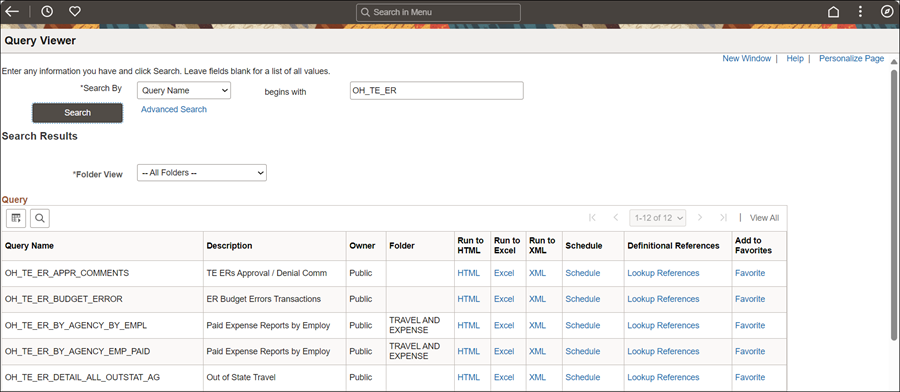Click the begins with text field
Screen dimensions: 900x392
(x=437, y=90)
